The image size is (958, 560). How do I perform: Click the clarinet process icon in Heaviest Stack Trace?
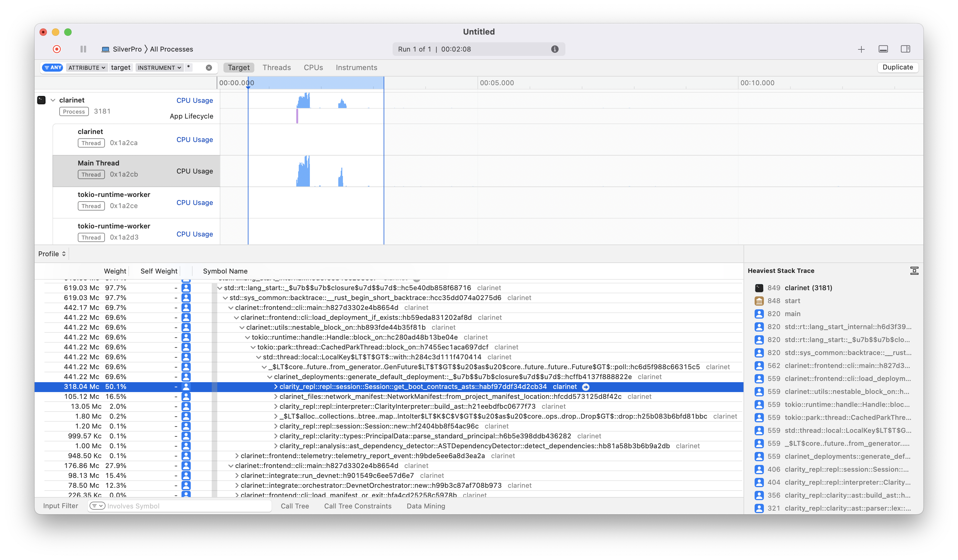(759, 288)
